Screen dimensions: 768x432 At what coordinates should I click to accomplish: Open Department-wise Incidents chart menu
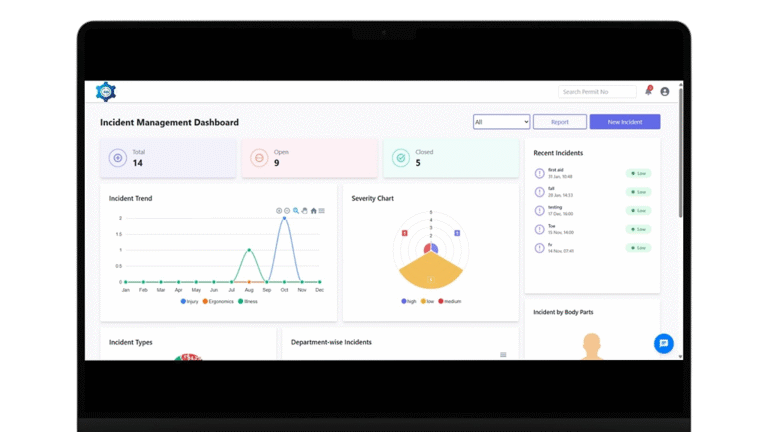(x=503, y=355)
